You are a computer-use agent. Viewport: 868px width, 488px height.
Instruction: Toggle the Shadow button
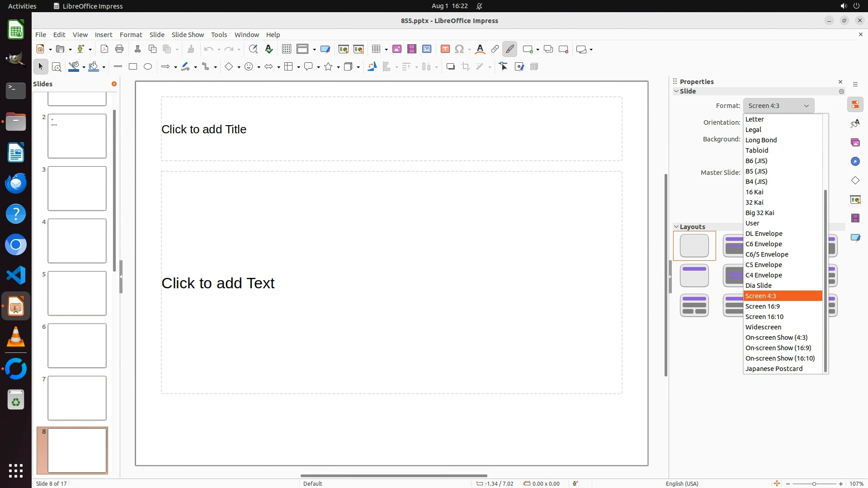coord(450,67)
